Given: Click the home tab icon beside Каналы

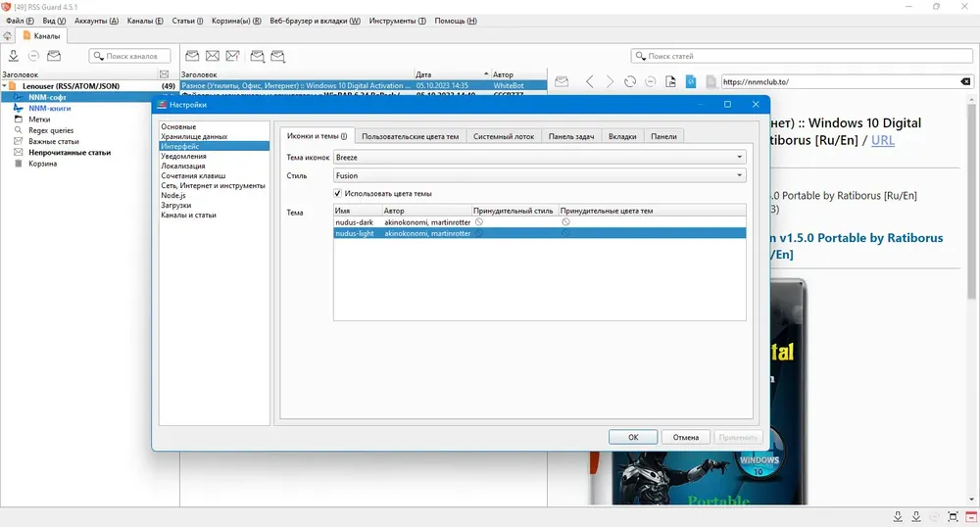Looking at the screenshot, I should [x=8, y=36].
